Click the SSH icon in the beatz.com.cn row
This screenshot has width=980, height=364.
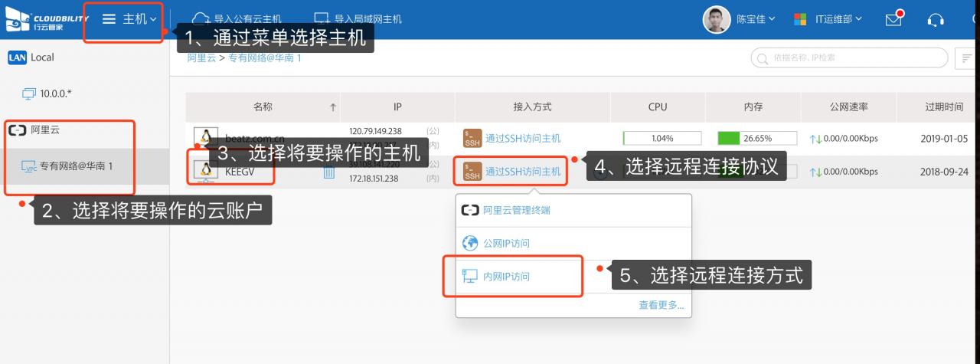pos(472,139)
